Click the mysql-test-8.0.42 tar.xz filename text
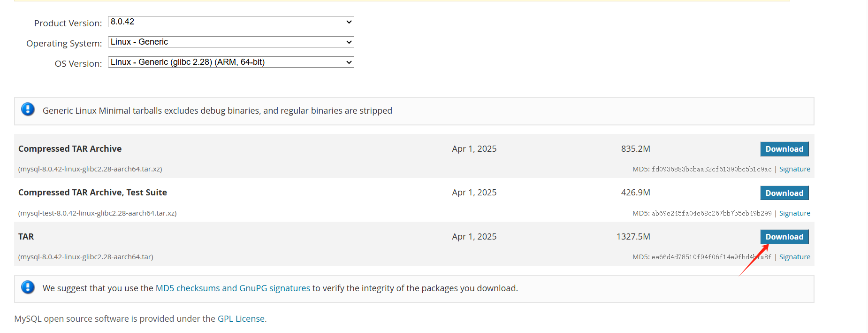Screen dimensions: 868x333 coord(98,213)
